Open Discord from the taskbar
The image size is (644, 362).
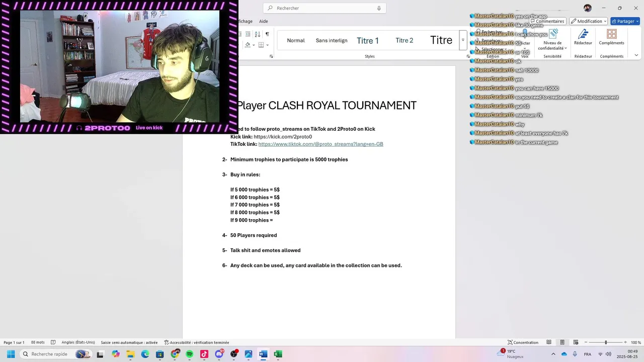[219, 354]
